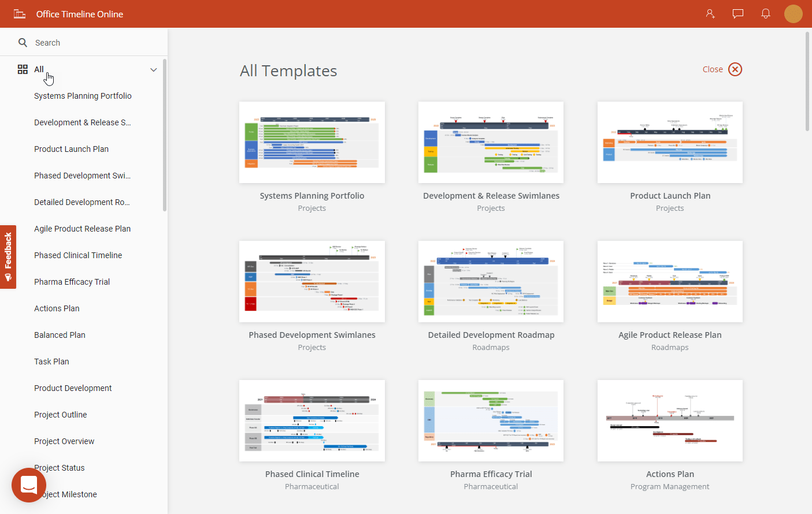Click Actions Plan card title
This screenshot has height=514, width=812.
point(670,474)
